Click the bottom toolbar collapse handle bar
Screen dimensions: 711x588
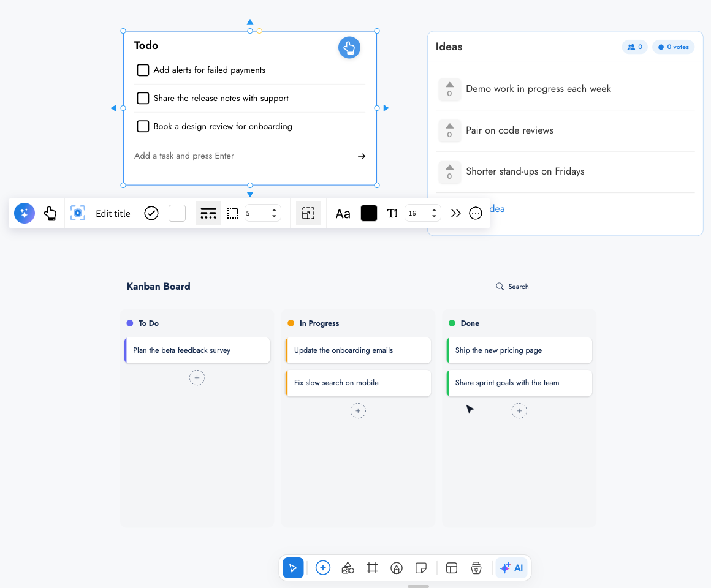[418, 586]
